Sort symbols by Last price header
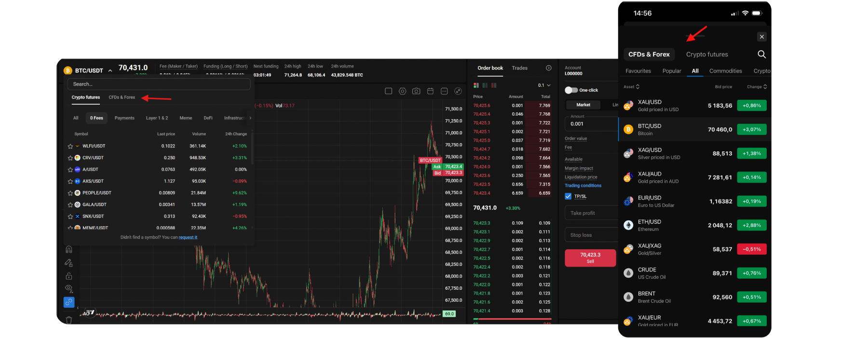 click(166, 134)
